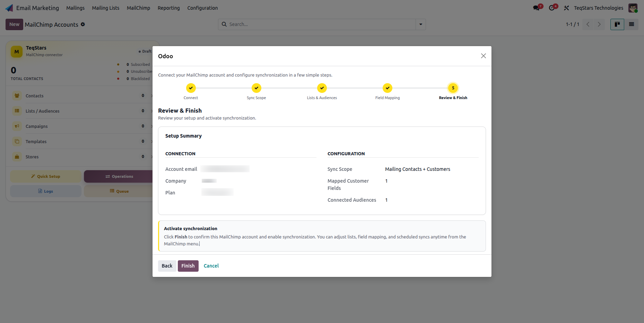Click the Sync Scope step label
The image size is (644, 323).
pos(256,98)
